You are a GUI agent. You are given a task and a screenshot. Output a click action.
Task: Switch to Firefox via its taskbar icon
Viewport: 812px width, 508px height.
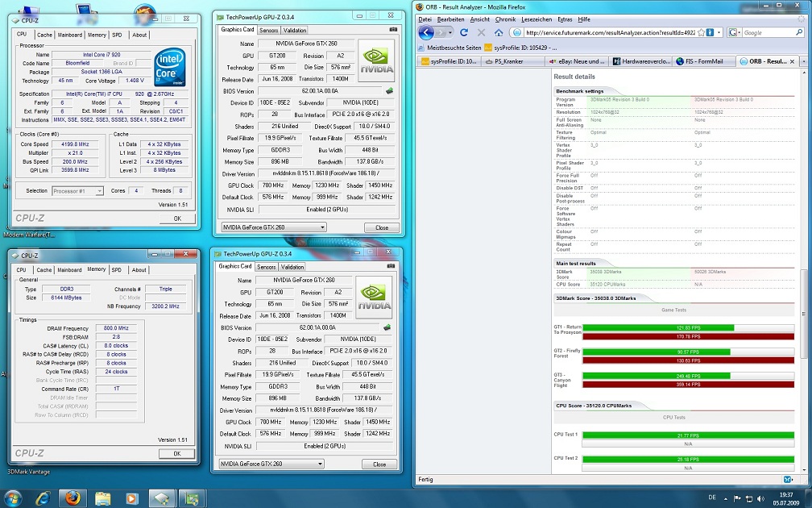(x=72, y=498)
